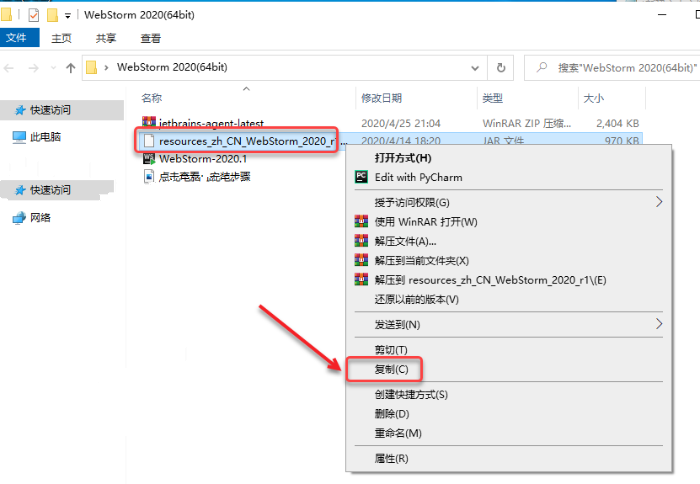Sort by 类型 column header
This screenshot has width=700, height=484.
492,98
